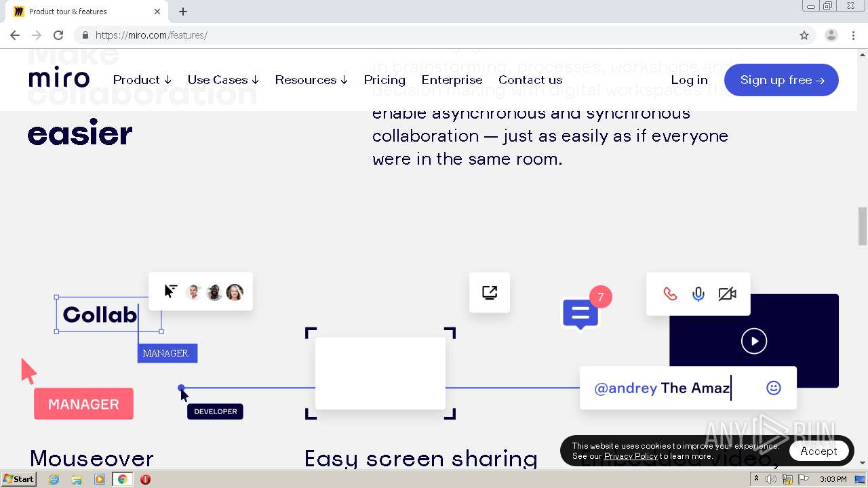
Task: Click the third collaborator avatar
Action: point(235,292)
